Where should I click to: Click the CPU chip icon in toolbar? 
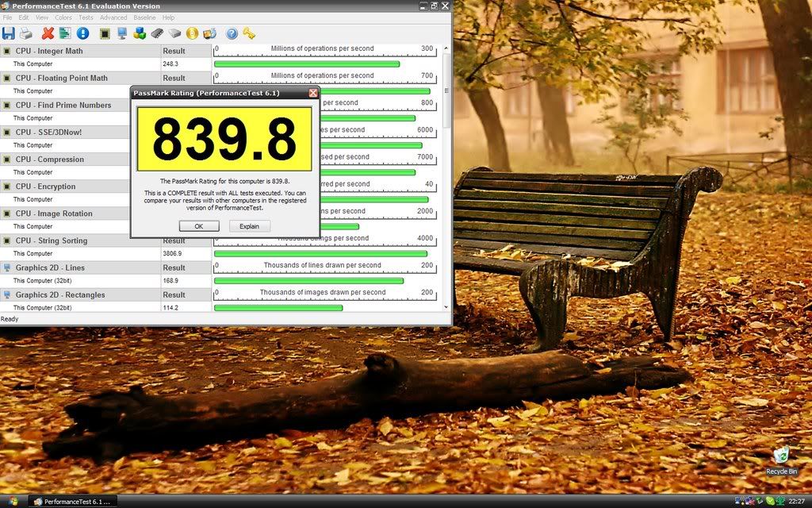point(105,33)
